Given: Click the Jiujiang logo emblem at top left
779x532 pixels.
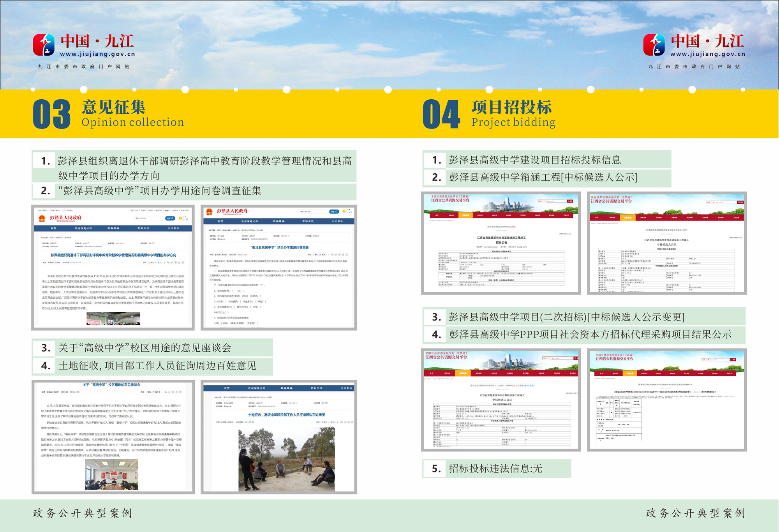Looking at the screenshot, I should [44, 45].
